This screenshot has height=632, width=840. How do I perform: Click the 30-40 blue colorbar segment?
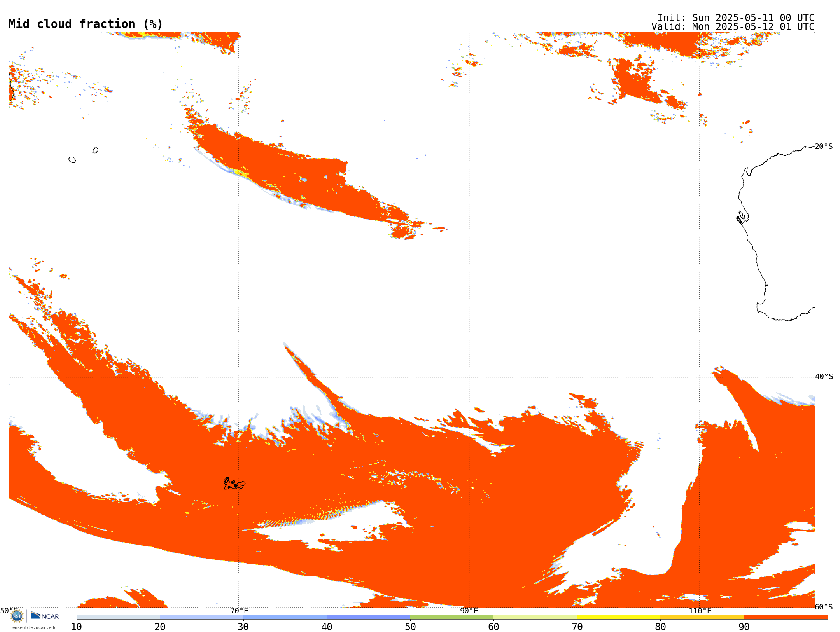tap(285, 617)
